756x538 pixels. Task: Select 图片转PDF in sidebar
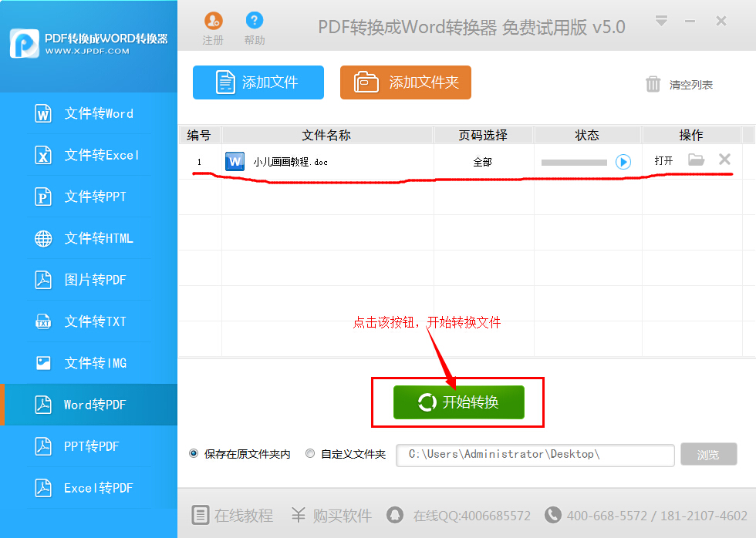pos(89,280)
